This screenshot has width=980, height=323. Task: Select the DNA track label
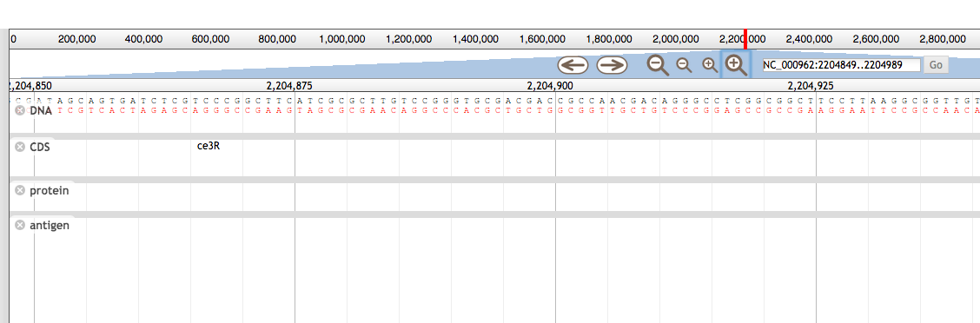pos(41,110)
